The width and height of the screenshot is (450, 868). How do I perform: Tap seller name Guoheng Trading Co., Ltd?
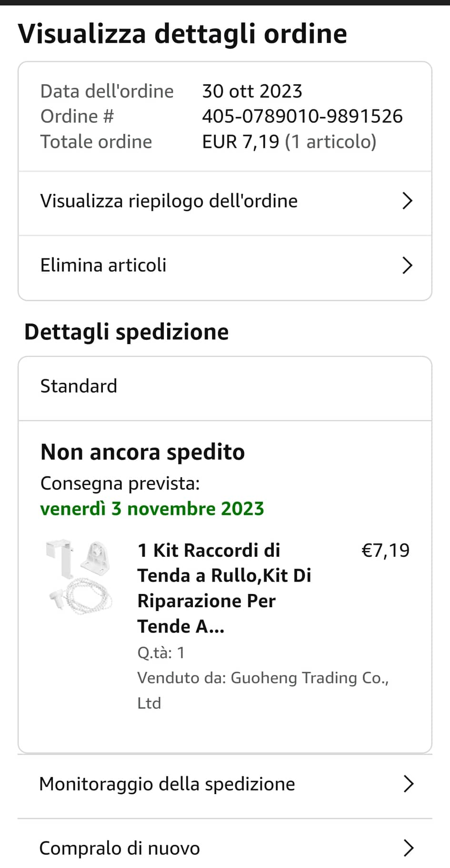(262, 678)
